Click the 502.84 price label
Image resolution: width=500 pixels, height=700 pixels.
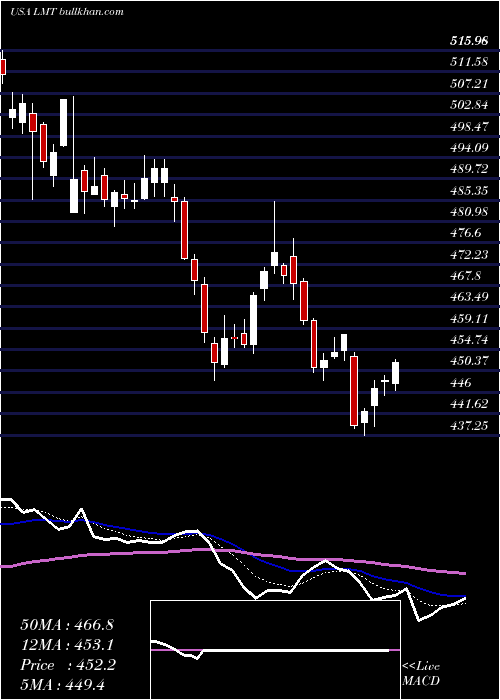[468, 105]
